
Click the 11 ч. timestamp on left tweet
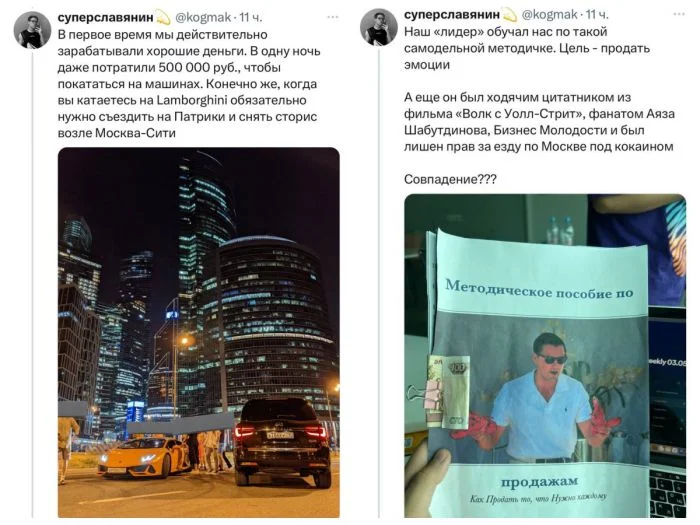pos(250,18)
